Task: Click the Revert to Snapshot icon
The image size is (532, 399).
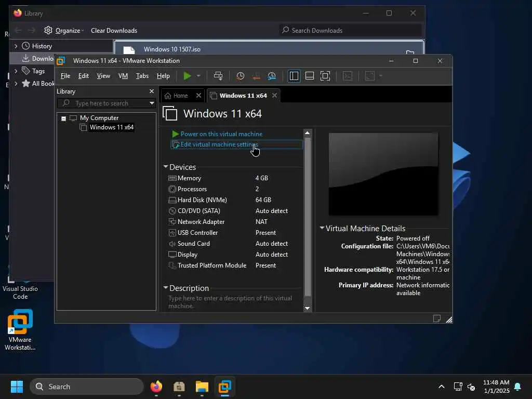Action: 256,77
